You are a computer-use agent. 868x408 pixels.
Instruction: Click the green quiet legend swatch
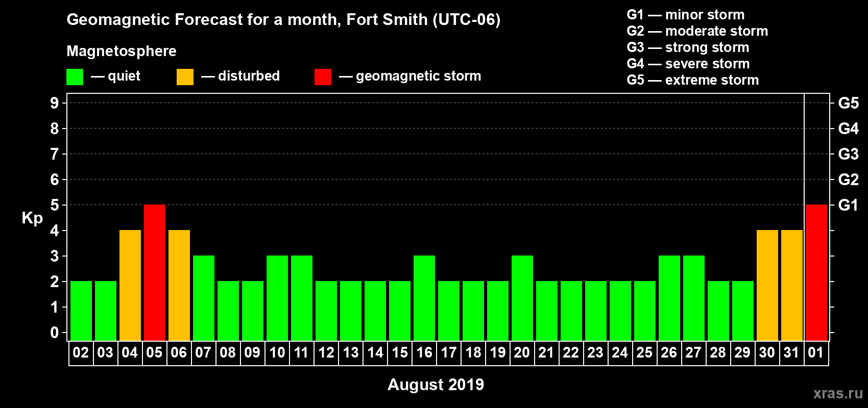(75, 77)
